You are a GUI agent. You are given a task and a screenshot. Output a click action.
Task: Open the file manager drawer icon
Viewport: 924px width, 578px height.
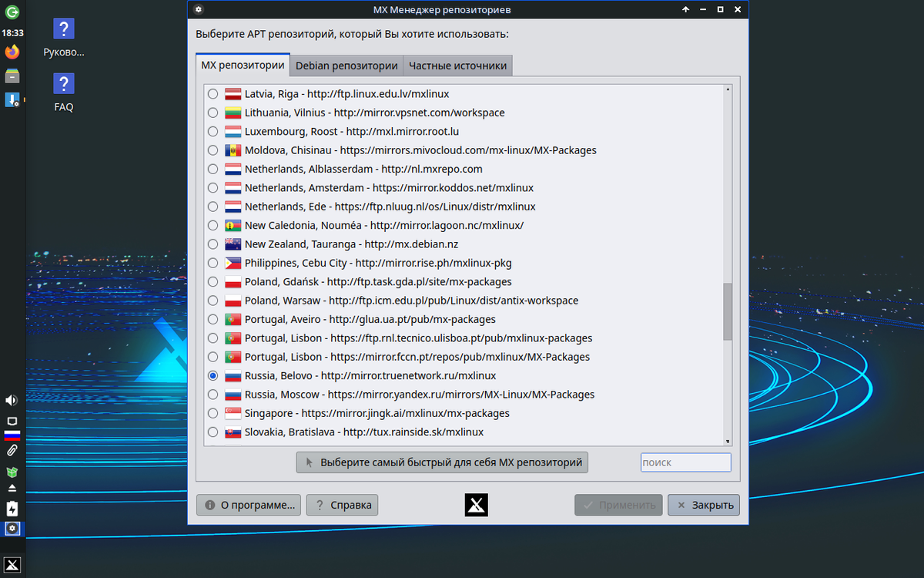pyautogui.click(x=12, y=76)
